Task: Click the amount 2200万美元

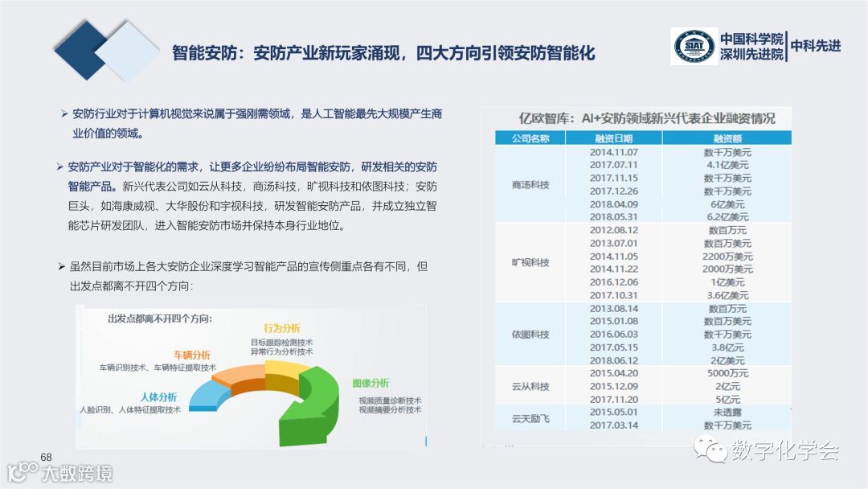Action: 727,257
